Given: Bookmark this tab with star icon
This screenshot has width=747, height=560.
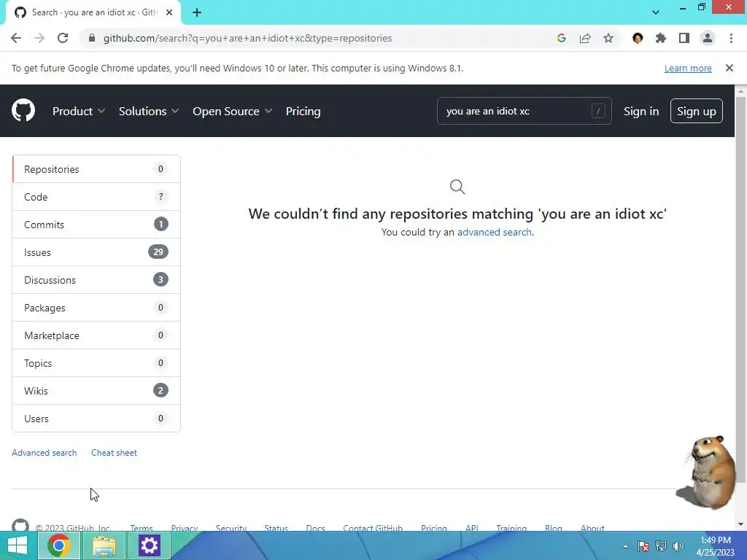Looking at the screenshot, I should click(608, 38).
